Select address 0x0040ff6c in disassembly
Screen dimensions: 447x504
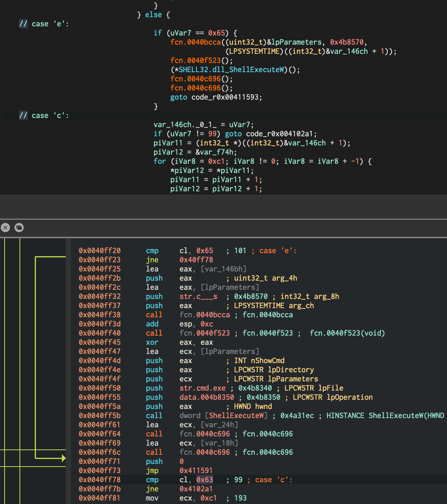click(100, 452)
